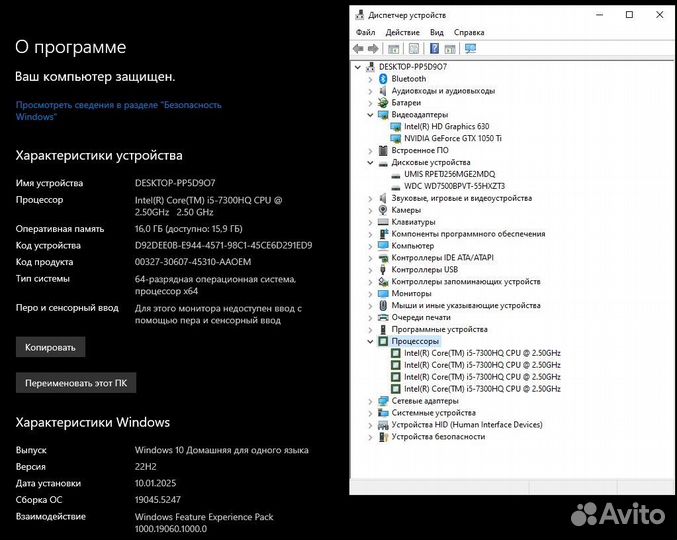
Task: Collapse the Процессоры category
Action: click(370, 341)
